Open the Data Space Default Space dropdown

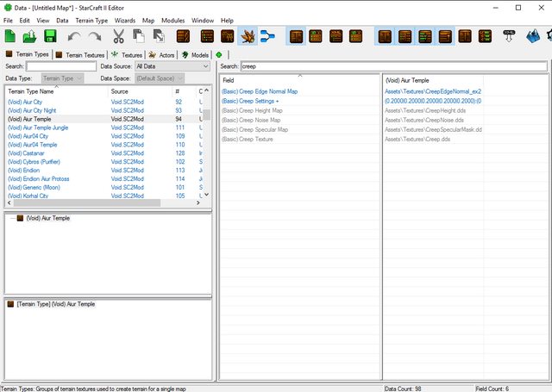[x=160, y=78]
